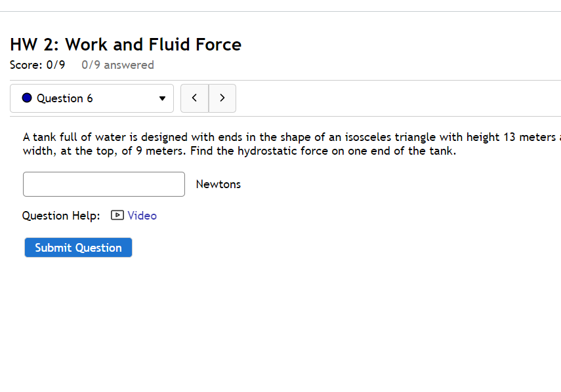The width and height of the screenshot is (561, 392).
Task: Click the answer box before the Newtons unit
Action: click(103, 184)
